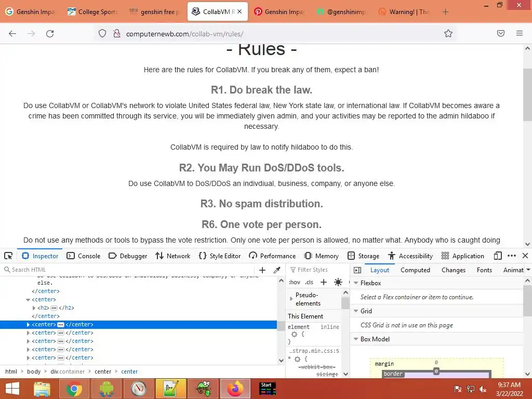Expand the highlighted center node
Screen dimensions: 532x399
click(28, 325)
